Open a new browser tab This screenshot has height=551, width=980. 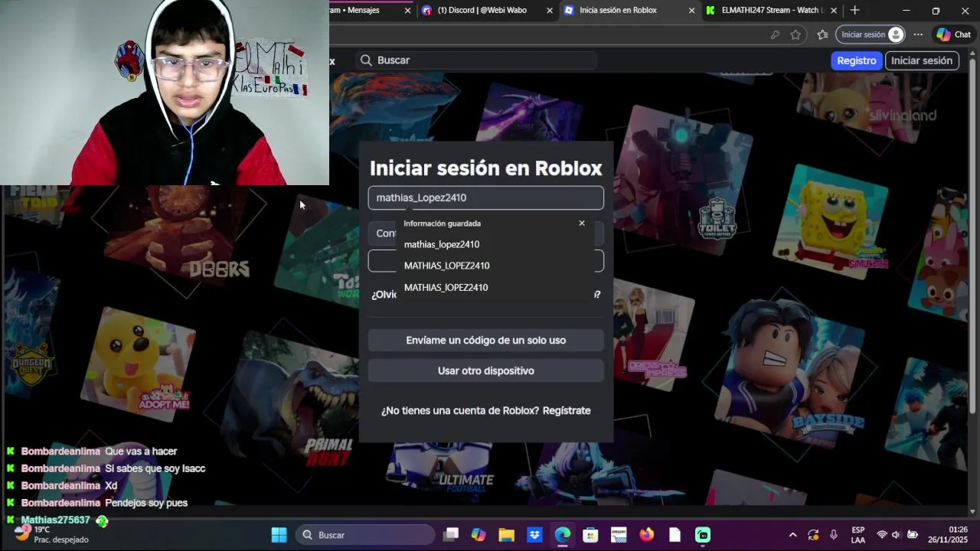pyautogui.click(x=854, y=11)
